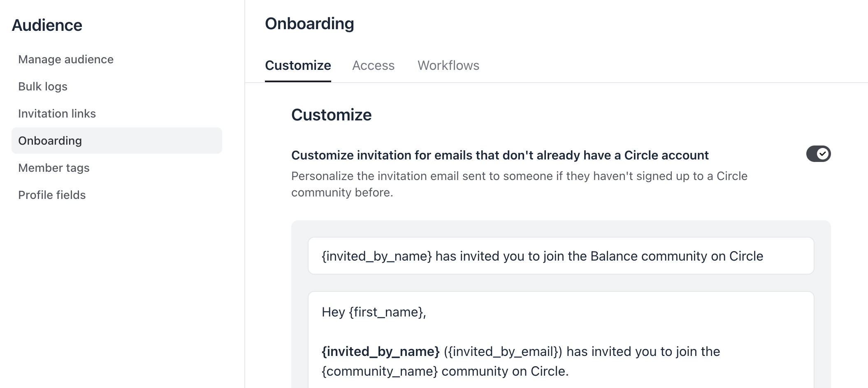
Task: Switch to the Access tab
Action: (x=373, y=65)
